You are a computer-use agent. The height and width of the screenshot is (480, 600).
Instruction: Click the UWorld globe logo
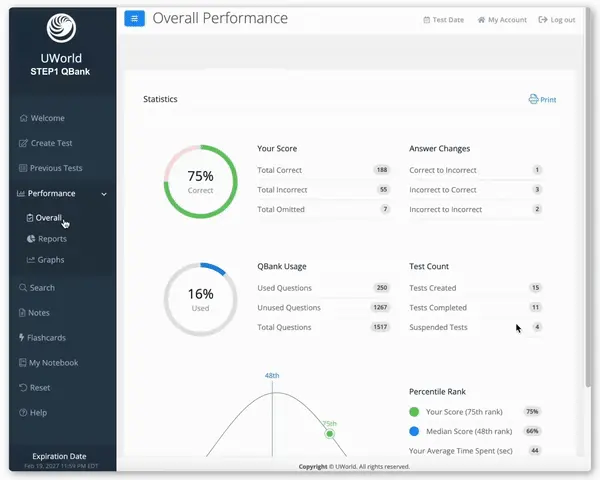point(61,28)
